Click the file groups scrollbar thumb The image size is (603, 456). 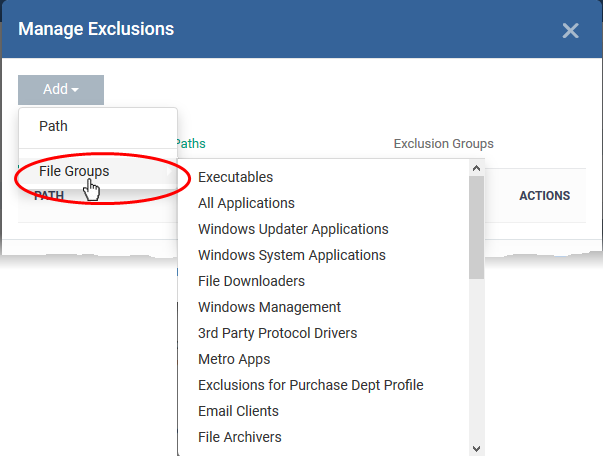click(x=476, y=227)
